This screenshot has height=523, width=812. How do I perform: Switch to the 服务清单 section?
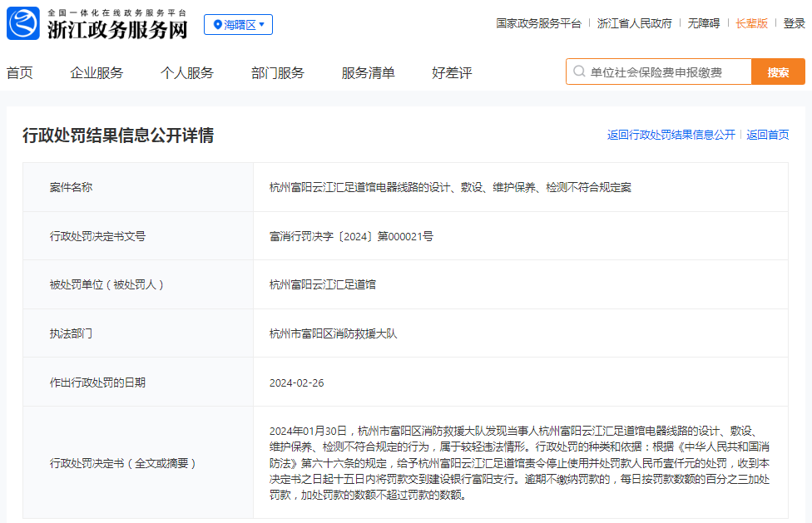tap(368, 73)
